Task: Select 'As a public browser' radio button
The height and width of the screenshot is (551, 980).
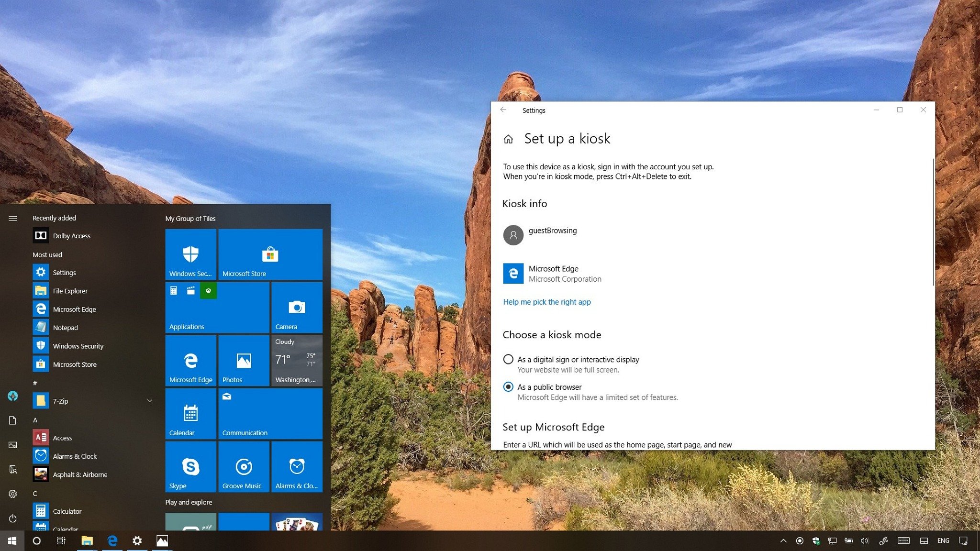Action: 508,387
